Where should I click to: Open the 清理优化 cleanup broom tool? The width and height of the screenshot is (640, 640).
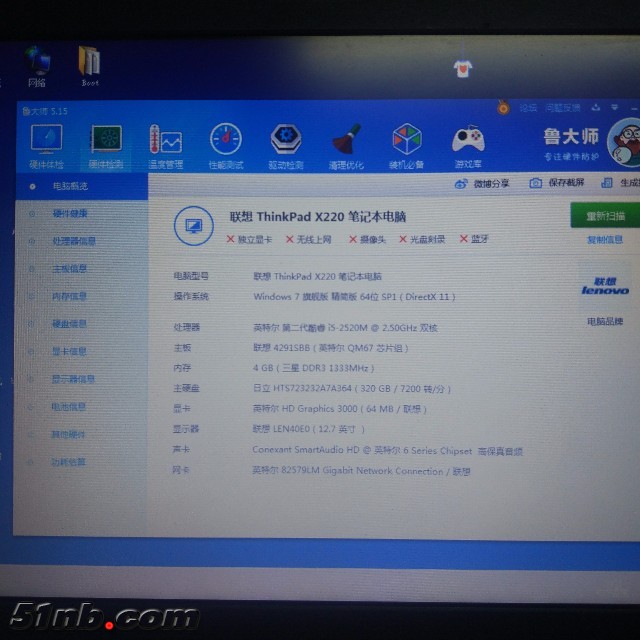click(346, 147)
